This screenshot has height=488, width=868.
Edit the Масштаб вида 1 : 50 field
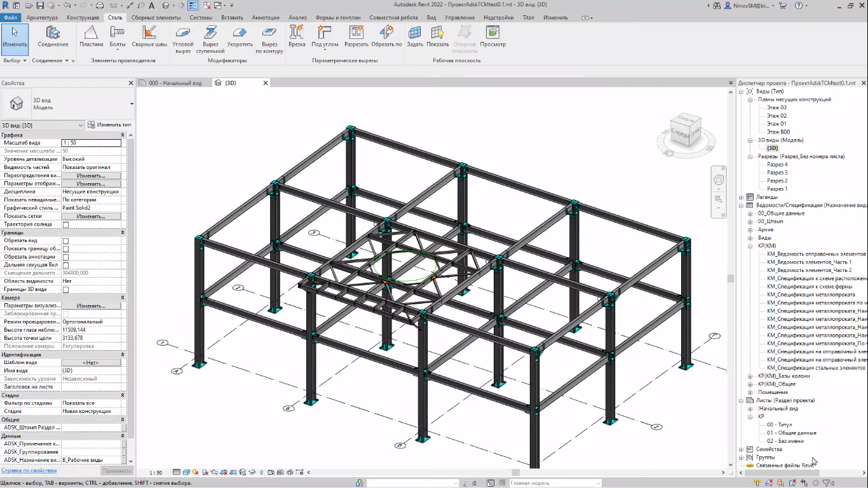(91, 143)
